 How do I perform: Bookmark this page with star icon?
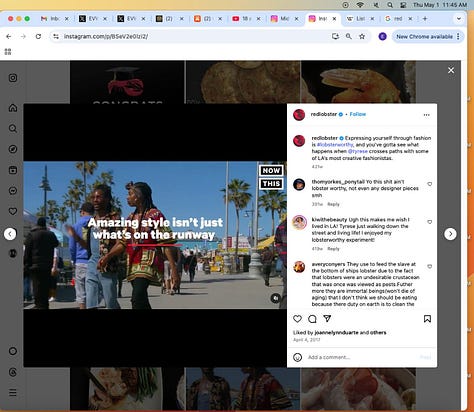[x=362, y=36]
